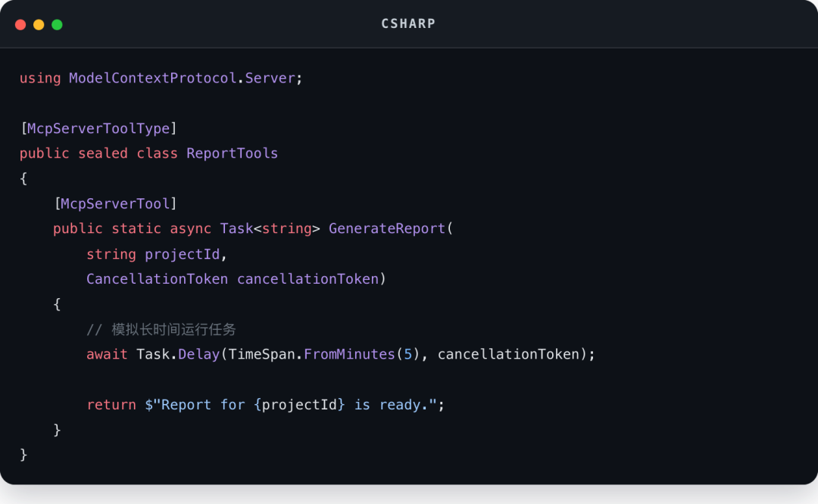Click the 'await' keyword
818x504 pixels.
107,354
